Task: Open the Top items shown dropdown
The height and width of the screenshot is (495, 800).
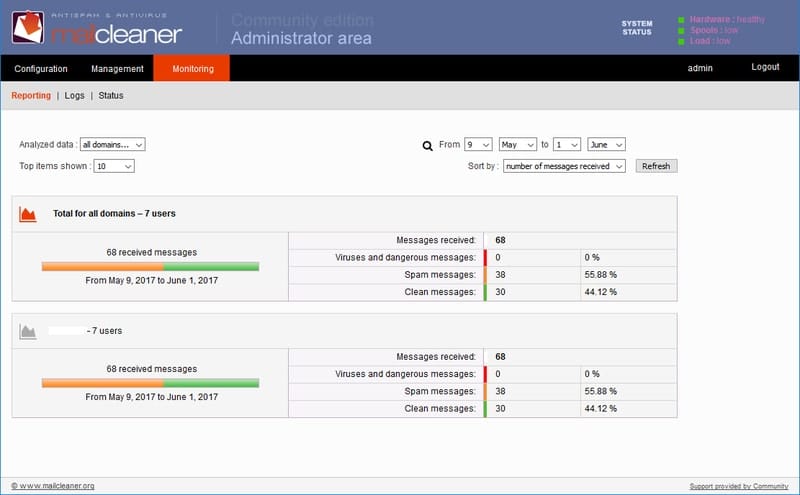Action: pyautogui.click(x=114, y=166)
